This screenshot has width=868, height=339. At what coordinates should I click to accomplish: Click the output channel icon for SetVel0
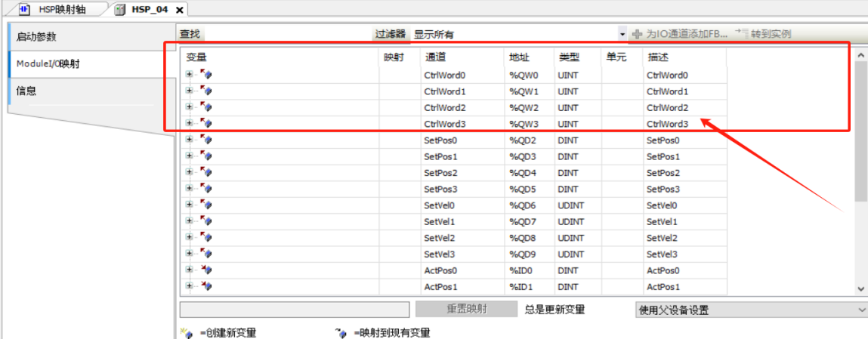pos(206,204)
